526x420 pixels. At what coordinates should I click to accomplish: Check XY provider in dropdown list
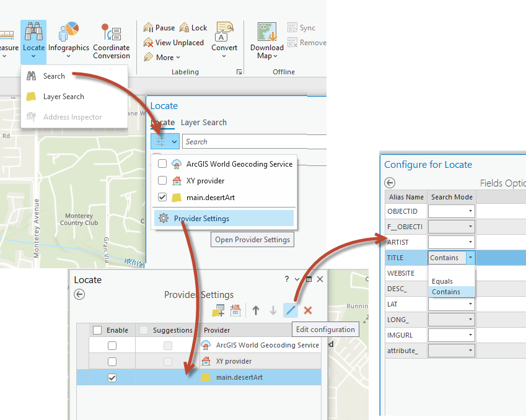162,180
